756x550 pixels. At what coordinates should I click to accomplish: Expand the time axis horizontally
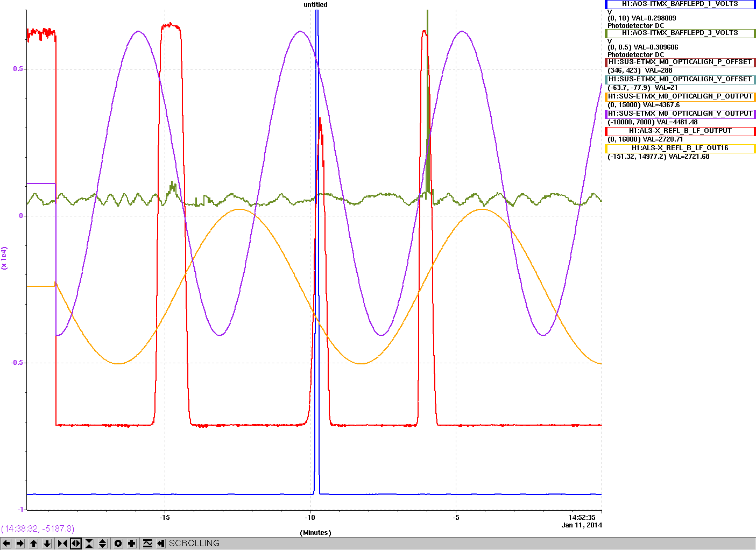[x=76, y=544]
